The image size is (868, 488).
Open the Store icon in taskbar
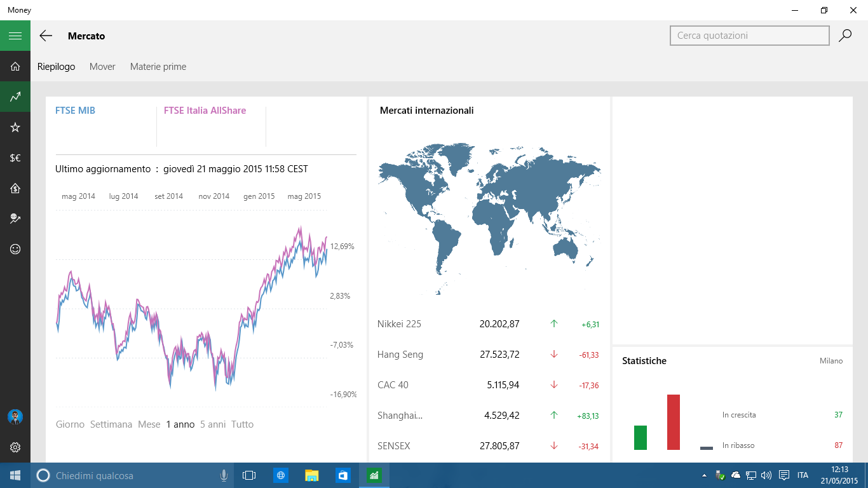pos(343,475)
